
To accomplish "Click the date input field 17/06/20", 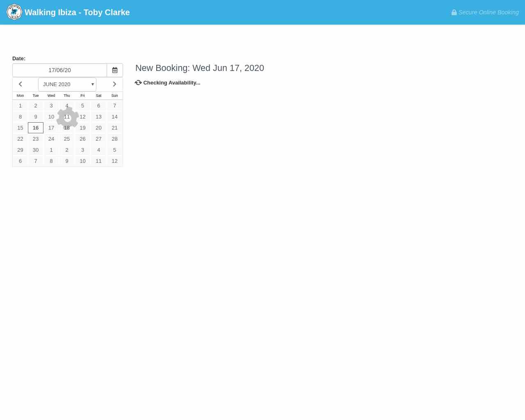I will coord(59,70).
